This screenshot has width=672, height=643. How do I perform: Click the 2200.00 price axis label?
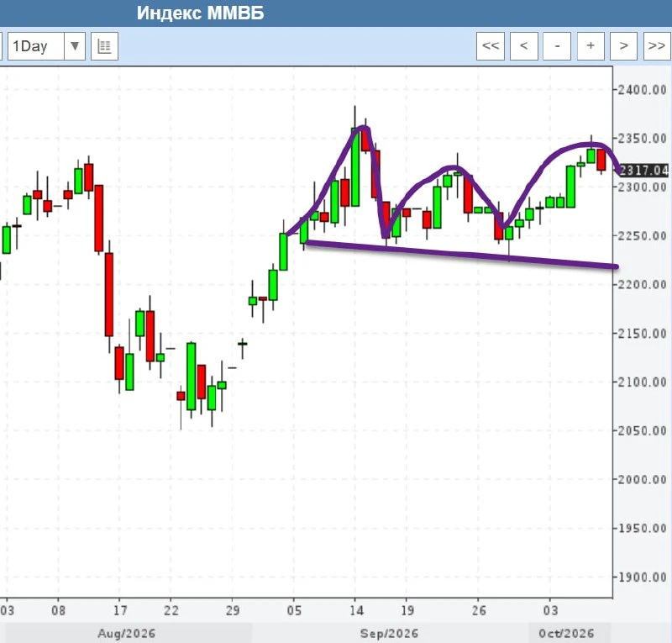point(642,284)
